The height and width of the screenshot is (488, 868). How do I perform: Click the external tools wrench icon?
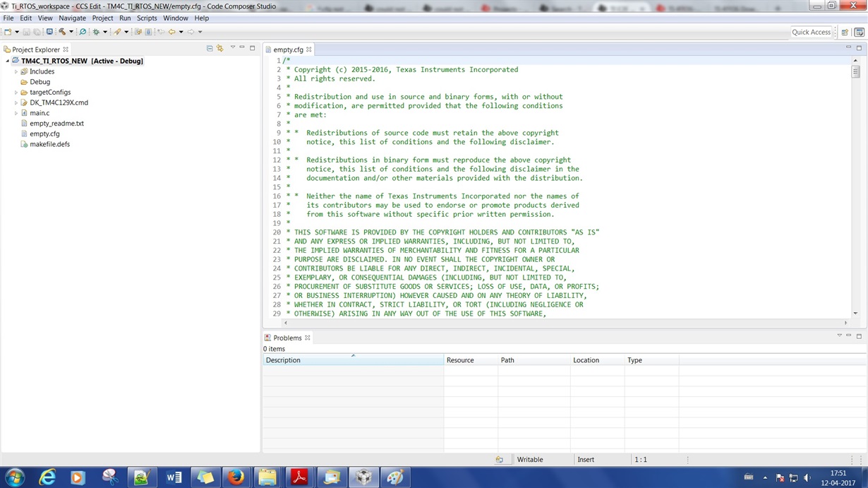[x=117, y=32]
